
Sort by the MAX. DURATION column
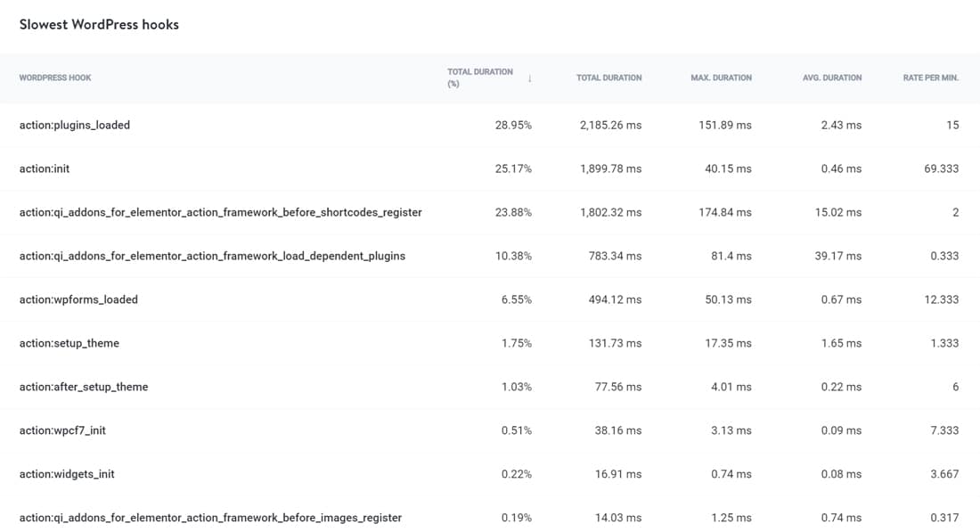tap(721, 78)
